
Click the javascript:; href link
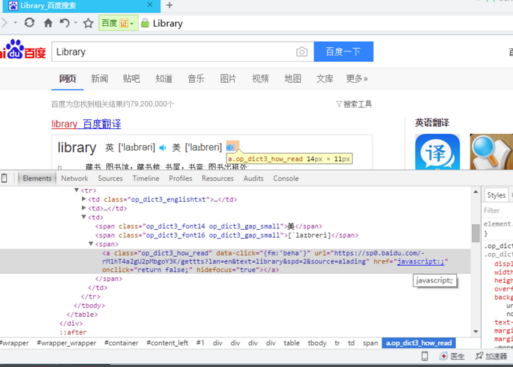pos(421,262)
